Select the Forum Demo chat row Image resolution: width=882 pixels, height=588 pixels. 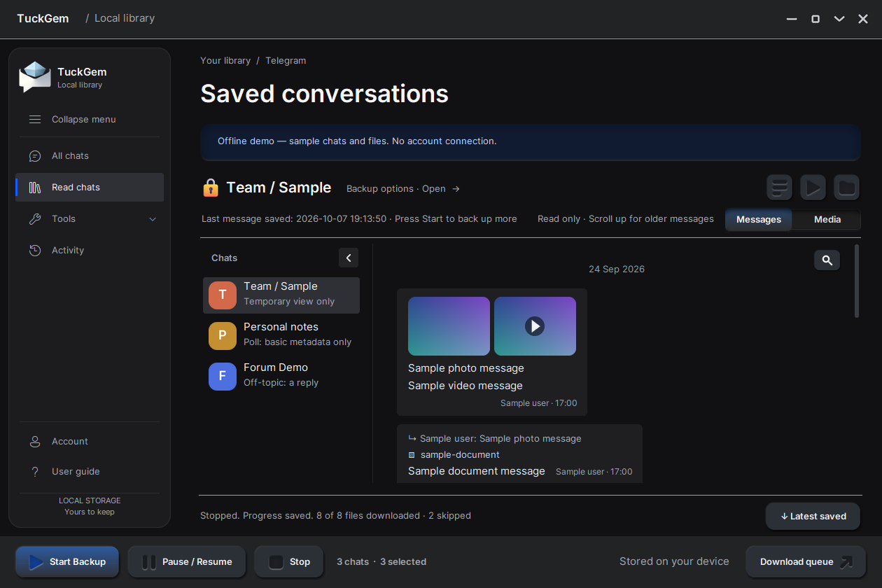[281, 377]
